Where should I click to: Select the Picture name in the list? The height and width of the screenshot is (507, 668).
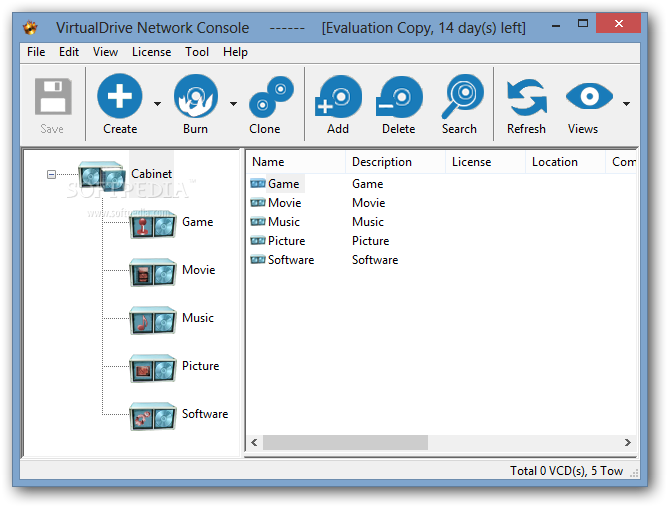[x=286, y=241]
